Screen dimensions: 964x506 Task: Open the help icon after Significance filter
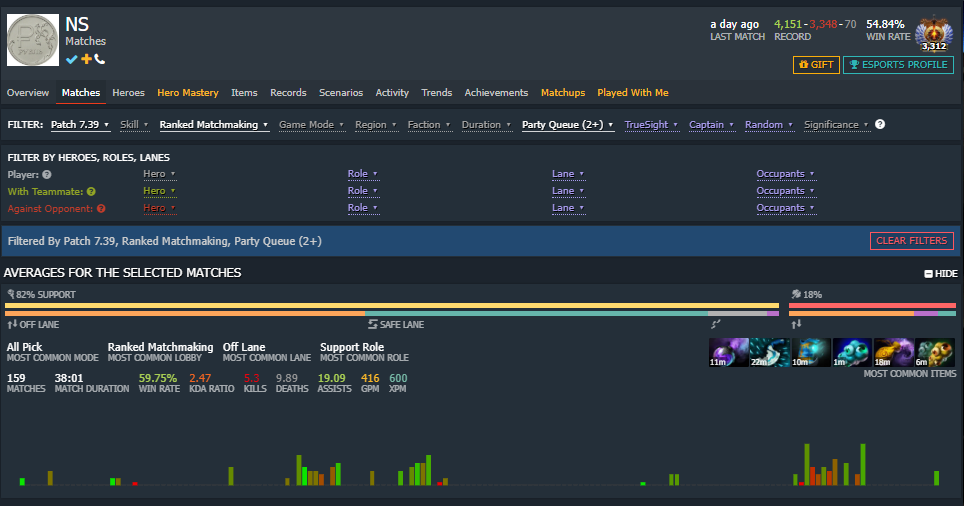point(880,124)
